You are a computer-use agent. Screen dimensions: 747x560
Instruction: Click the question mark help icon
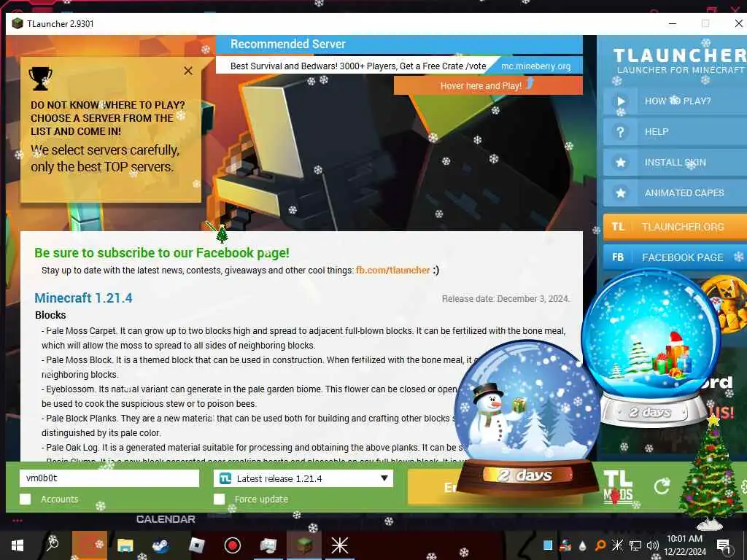(620, 132)
